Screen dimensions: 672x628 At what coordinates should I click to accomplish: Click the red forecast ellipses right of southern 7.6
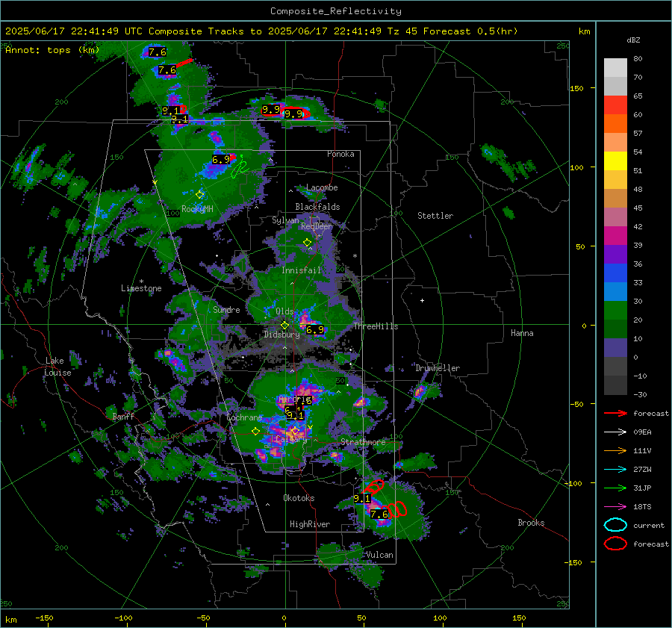point(397,509)
